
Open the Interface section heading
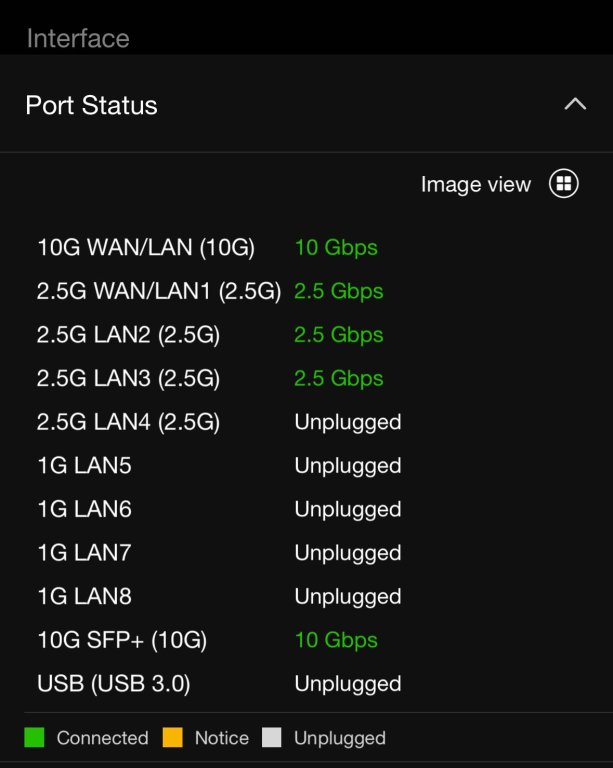click(78, 38)
